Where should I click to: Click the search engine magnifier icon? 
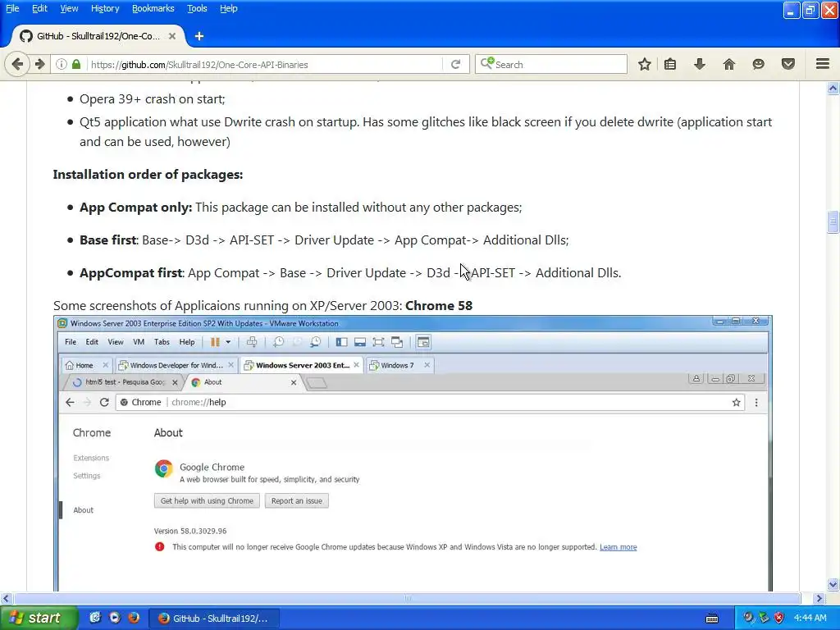point(487,63)
